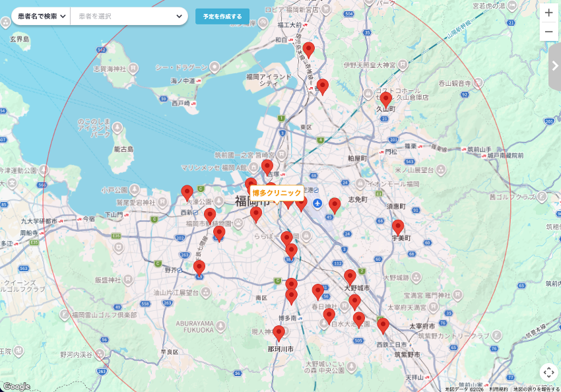Click the 福岡空港 airplane icon
The width and height of the screenshot is (561, 392).
coord(317,203)
